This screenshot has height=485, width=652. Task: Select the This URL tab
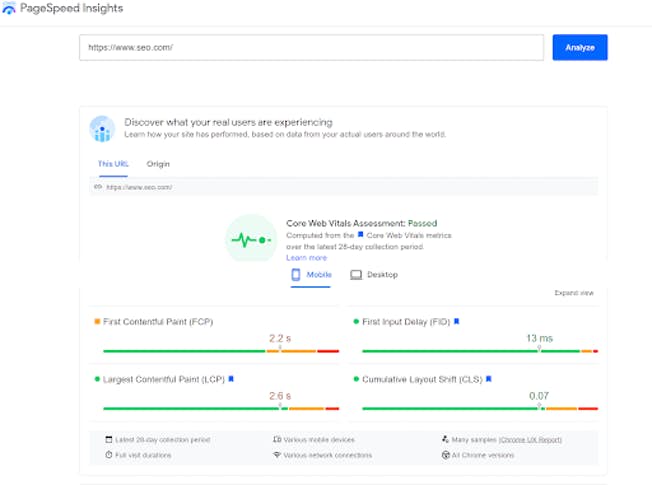coord(112,163)
